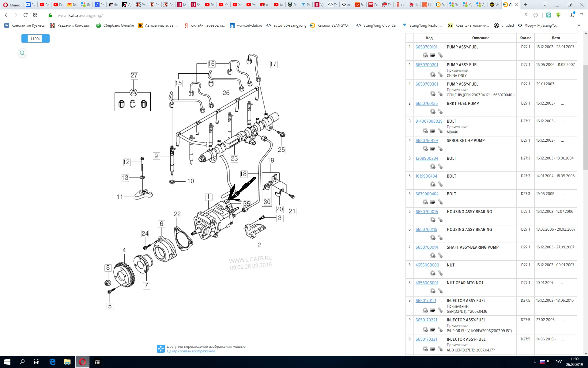
Task: Add page to bookmarks heart icon
Action: point(536,15)
